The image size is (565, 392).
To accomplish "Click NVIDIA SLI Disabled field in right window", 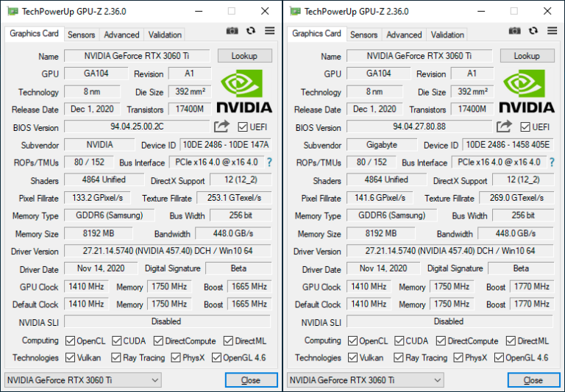I will click(449, 321).
